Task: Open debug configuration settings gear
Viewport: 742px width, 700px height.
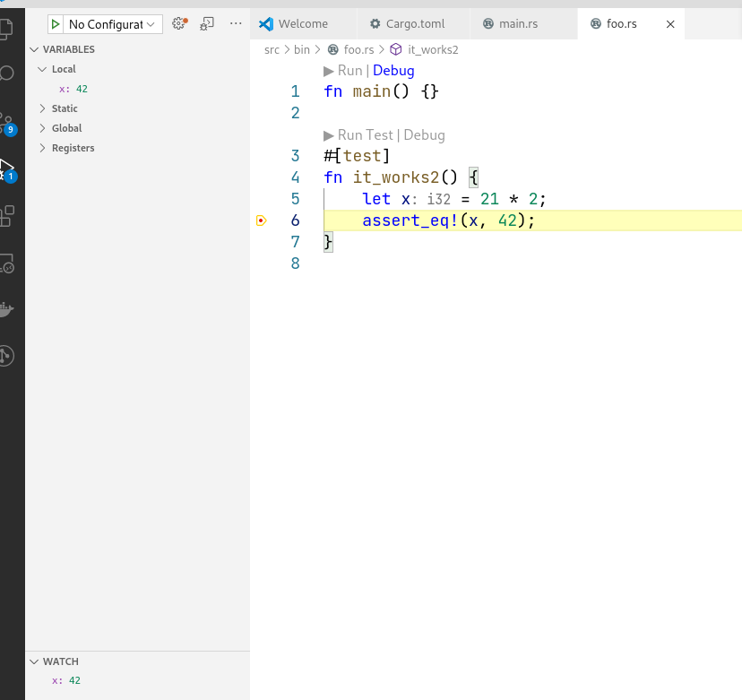Action: [x=178, y=24]
